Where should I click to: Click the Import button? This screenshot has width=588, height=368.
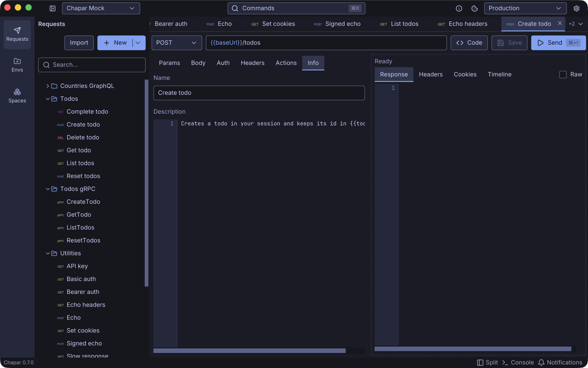(79, 43)
